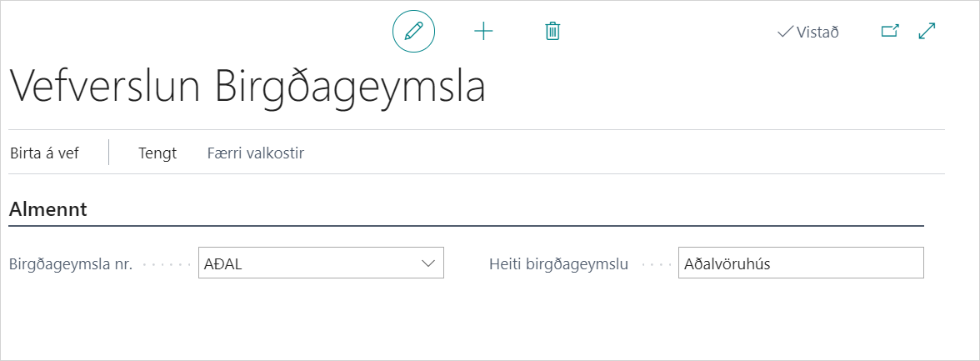
Task: Open the Tengt menu
Action: [157, 153]
